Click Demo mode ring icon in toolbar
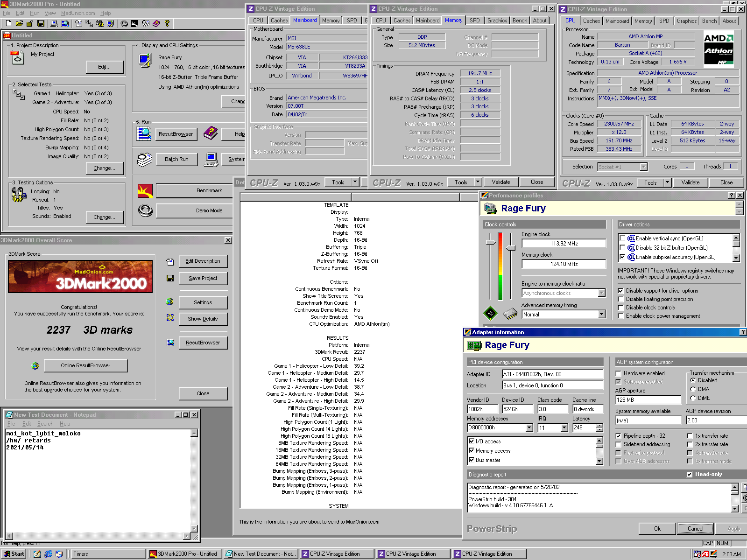This screenshot has width=747, height=560. coord(124,23)
